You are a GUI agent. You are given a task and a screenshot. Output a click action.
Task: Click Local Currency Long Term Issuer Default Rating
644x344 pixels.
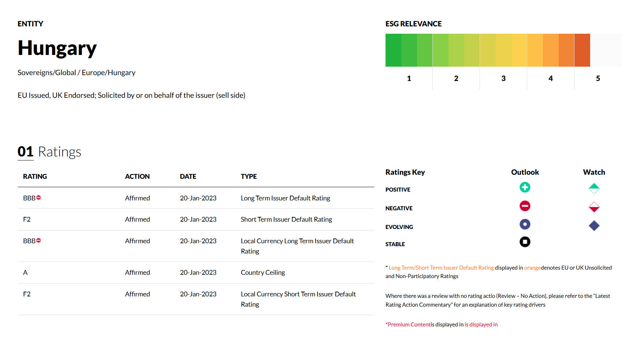coord(297,246)
